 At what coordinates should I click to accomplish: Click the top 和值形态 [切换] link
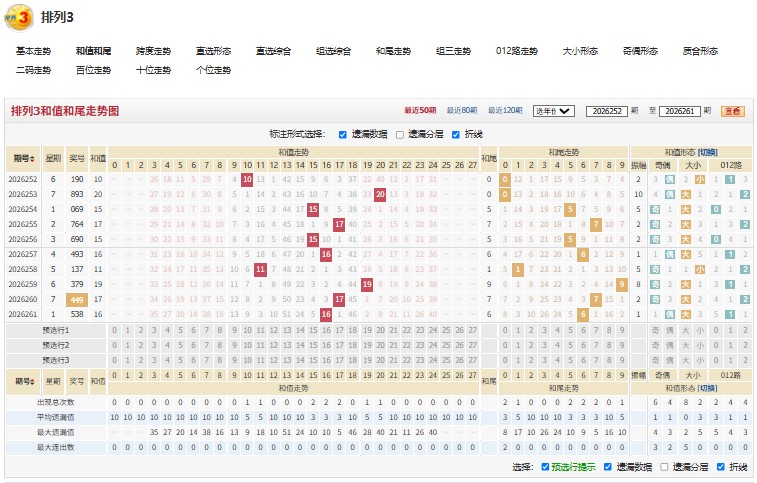708,153
